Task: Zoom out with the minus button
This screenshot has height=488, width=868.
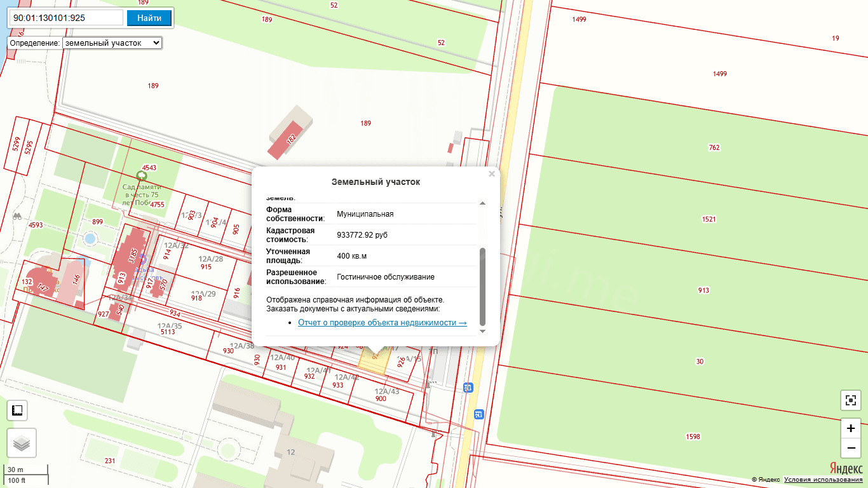Action: pos(850,448)
